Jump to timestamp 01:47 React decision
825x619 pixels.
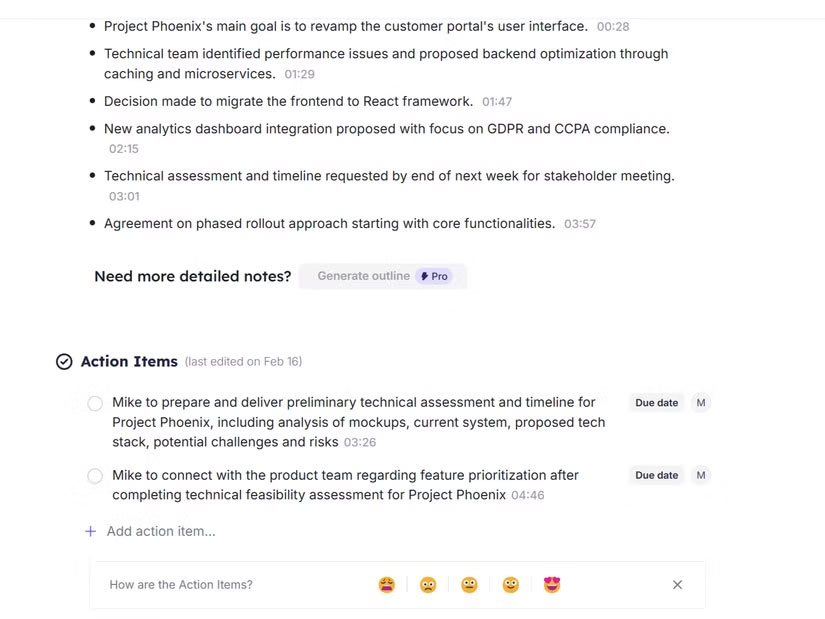[x=497, y=102]
